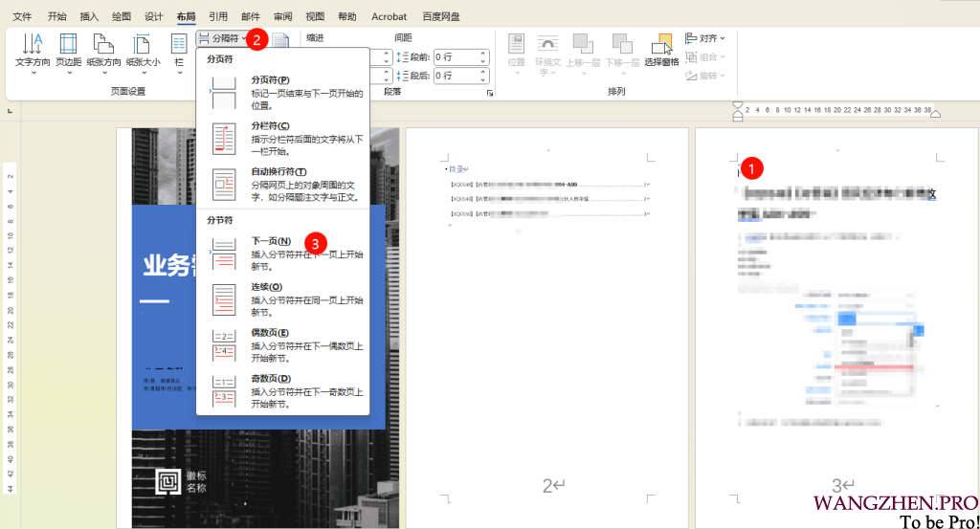Switch to the 引用 references tab

click(x=218, y=16)
